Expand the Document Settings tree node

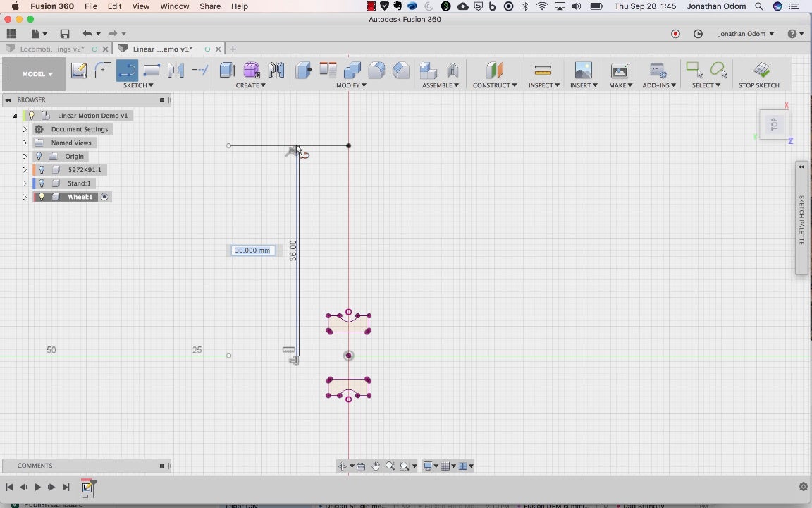click(x=25, y=129)
